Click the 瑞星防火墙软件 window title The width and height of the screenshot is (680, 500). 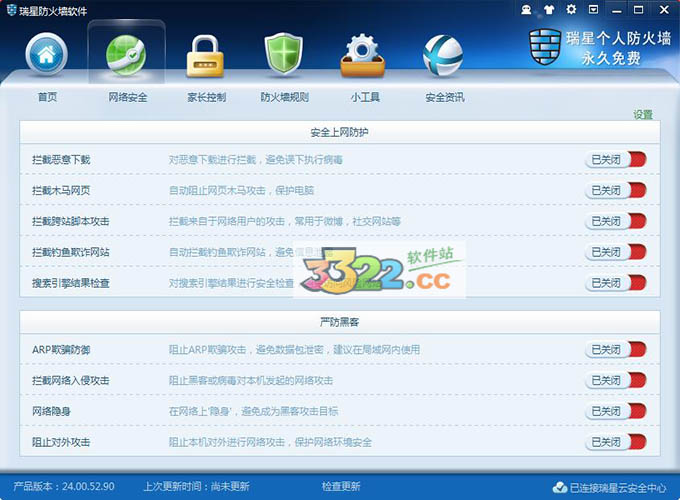pyautogui.click(x=53, y=10)
